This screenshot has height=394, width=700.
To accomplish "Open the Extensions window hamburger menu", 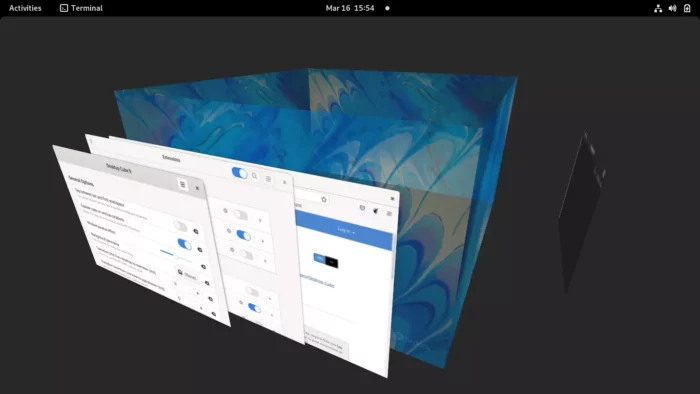I will [268, 179].
